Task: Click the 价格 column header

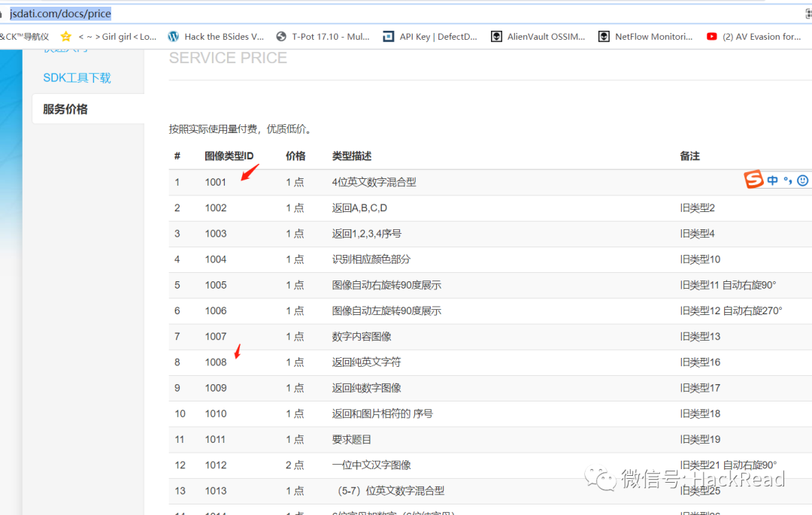Action: click(x=295, y=156)
